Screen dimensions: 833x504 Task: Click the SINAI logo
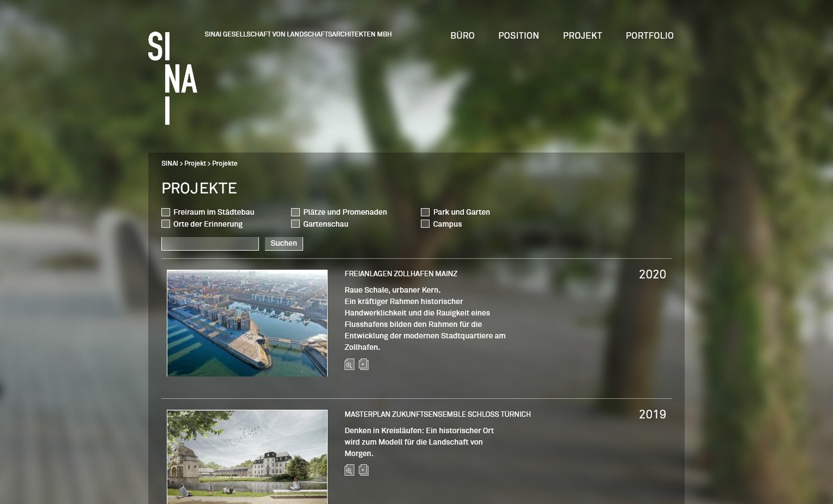172,78
